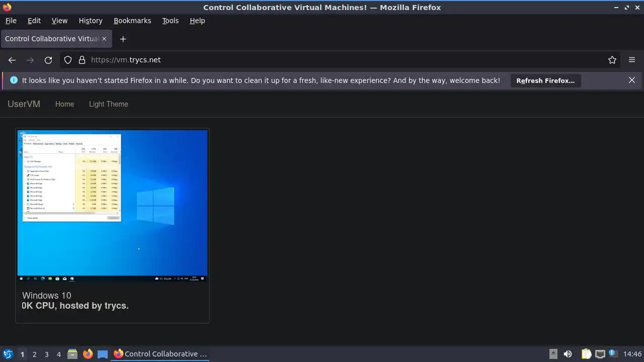Go to the Home nav link

[x=64, y=104]
